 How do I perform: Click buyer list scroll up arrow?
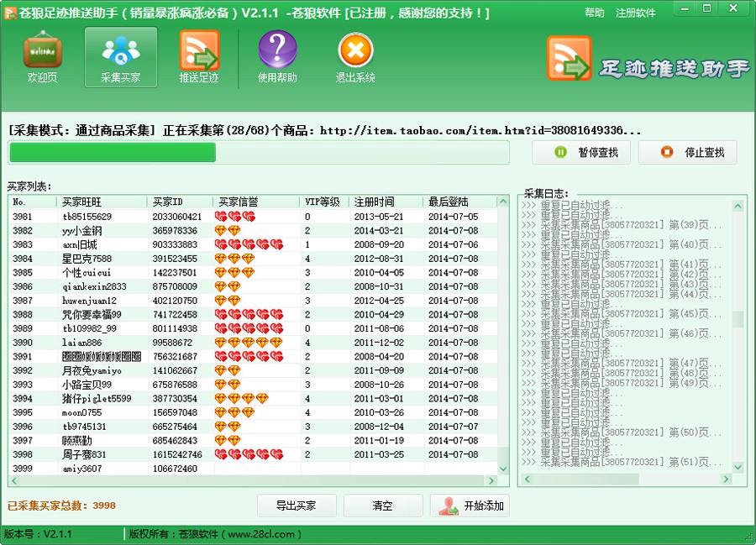point(503,201)
